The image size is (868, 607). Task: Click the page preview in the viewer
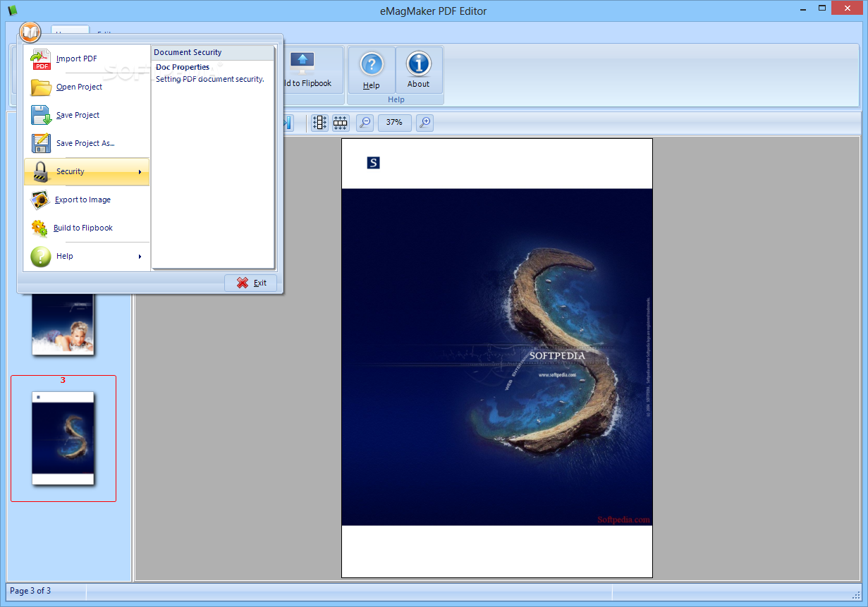point(497,358)
